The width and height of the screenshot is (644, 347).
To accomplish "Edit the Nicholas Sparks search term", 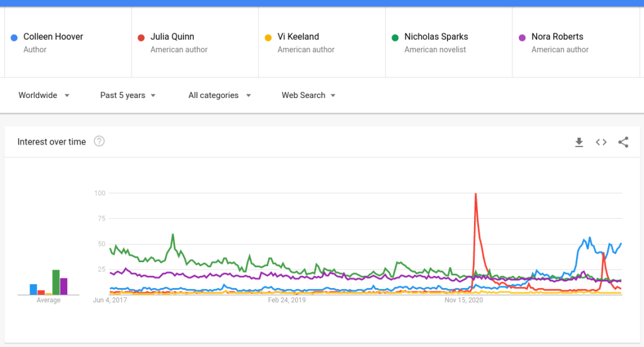I will tap(436, 37).
